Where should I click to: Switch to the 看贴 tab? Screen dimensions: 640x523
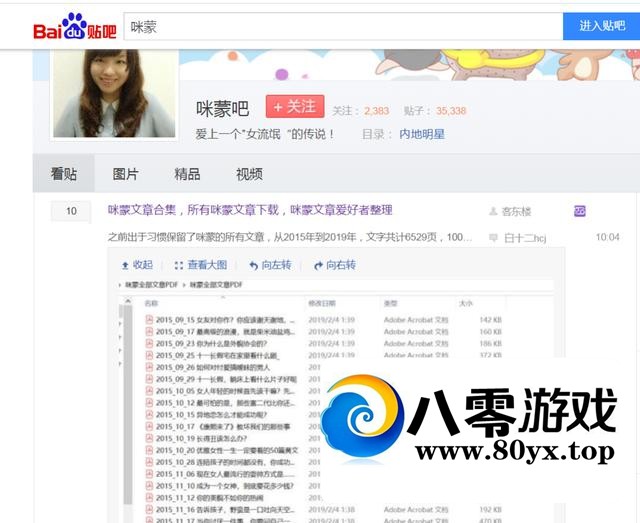[x=64, y=174]
